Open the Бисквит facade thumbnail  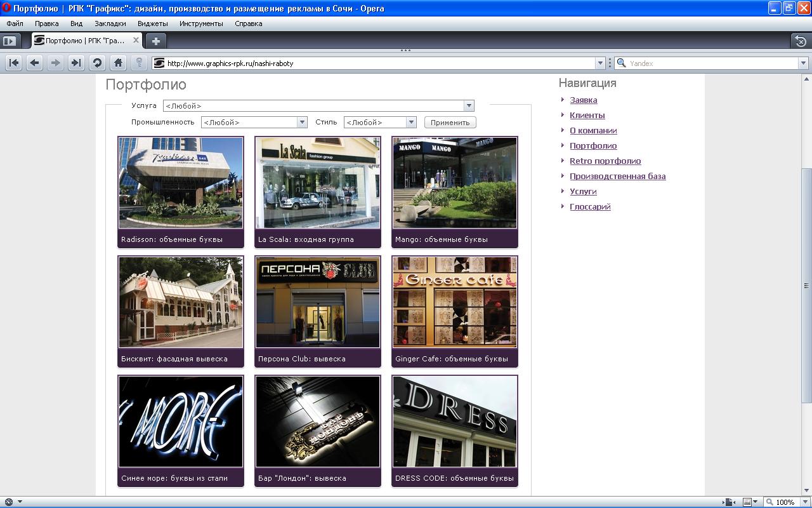tap(181, 302)
